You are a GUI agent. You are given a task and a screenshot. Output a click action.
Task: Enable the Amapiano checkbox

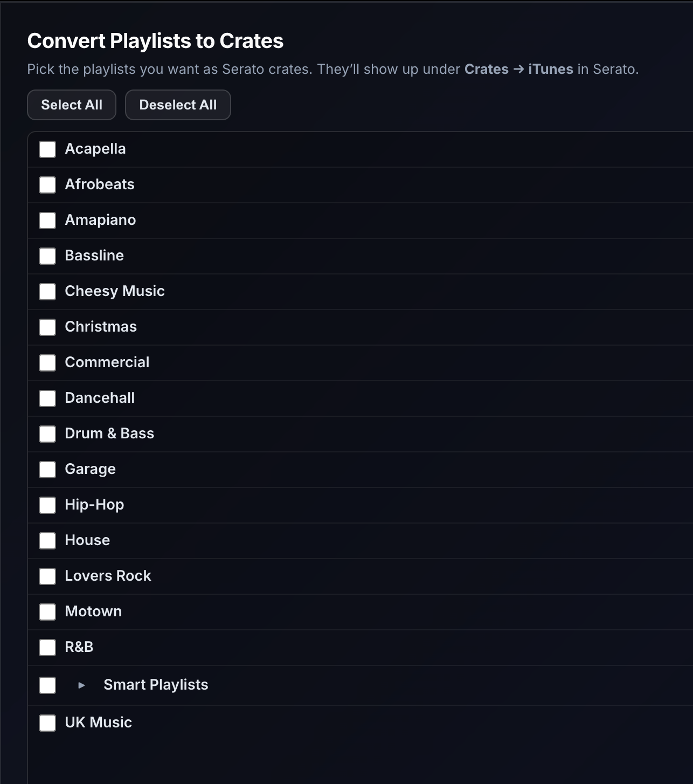[47, 221]
